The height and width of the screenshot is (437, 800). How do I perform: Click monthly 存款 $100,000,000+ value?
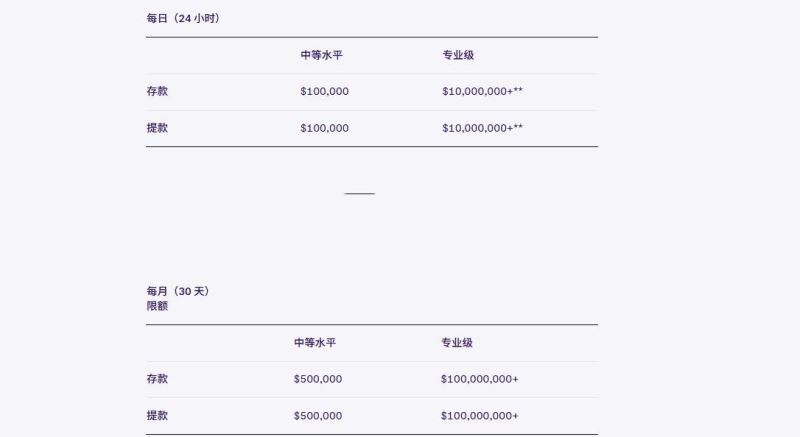[x=479, y=379]
